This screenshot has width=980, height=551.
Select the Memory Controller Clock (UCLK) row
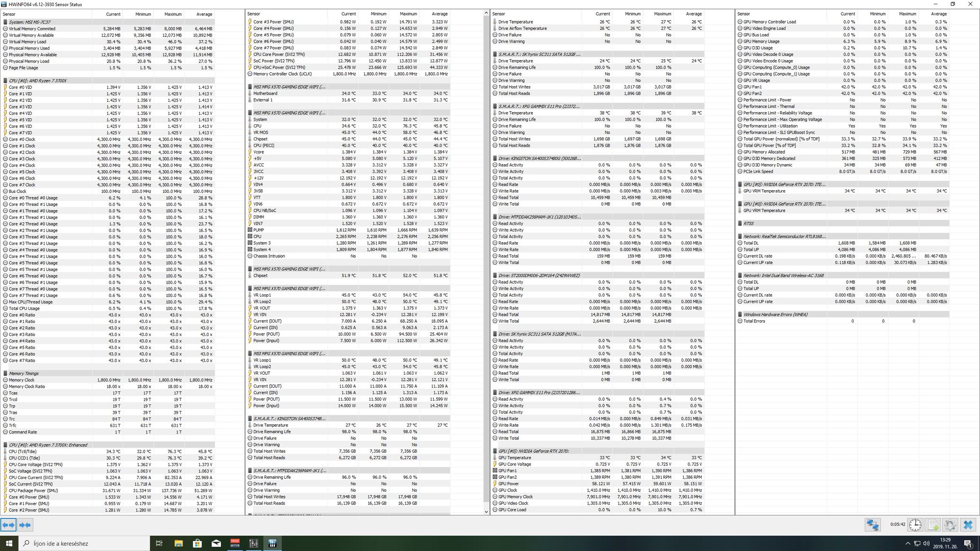(348, 74)
